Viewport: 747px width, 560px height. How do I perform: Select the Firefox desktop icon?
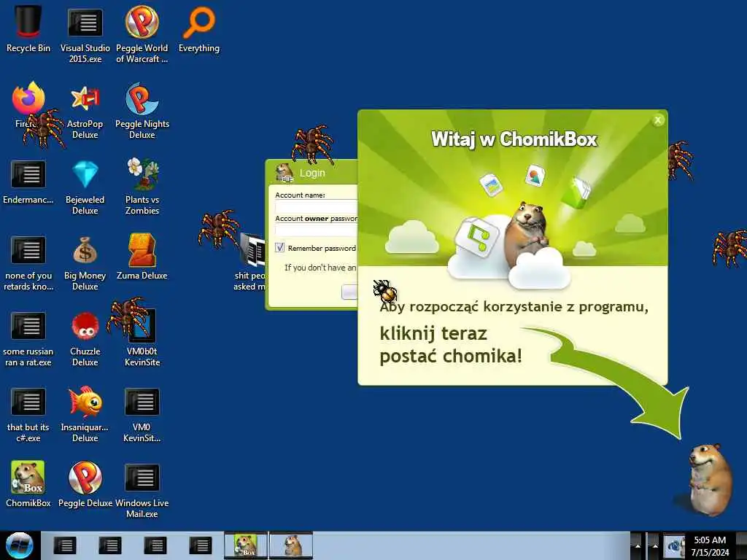pyautogui.click(x=28, y=105)
